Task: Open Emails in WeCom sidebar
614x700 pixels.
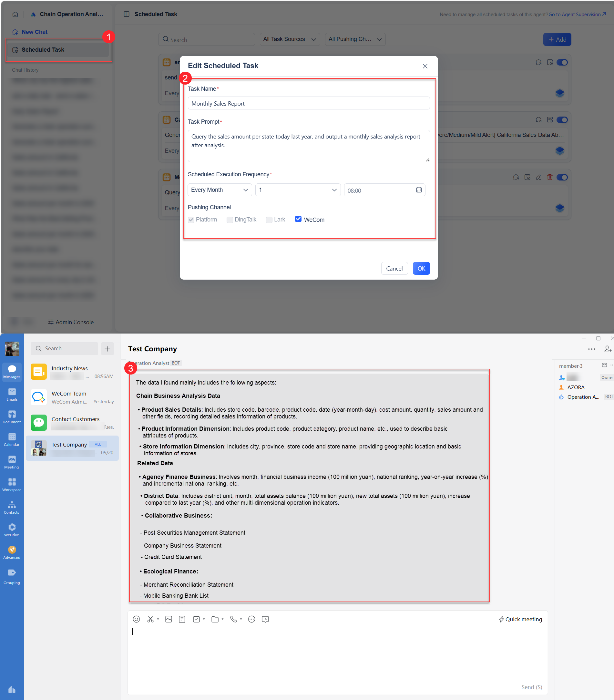Action: (12, 394)
